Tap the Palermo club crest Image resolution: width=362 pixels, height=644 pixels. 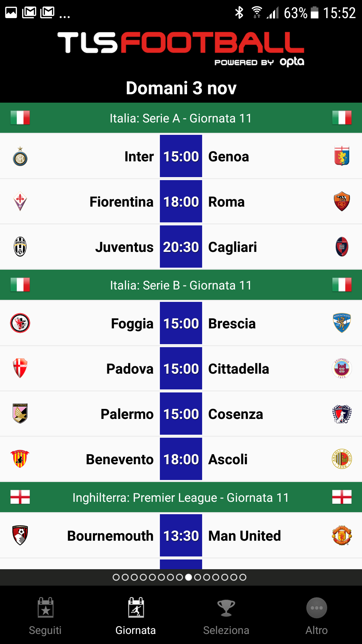20,414
